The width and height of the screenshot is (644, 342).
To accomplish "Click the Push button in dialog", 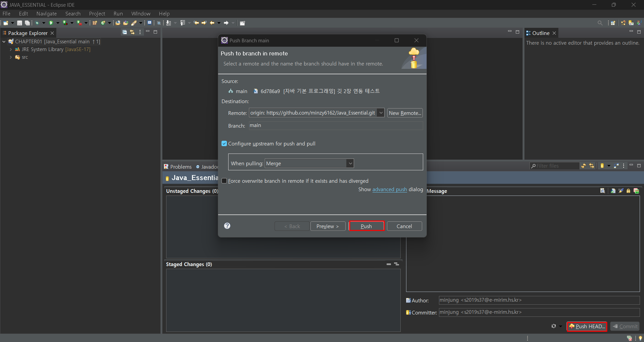I will click(366, 226).
